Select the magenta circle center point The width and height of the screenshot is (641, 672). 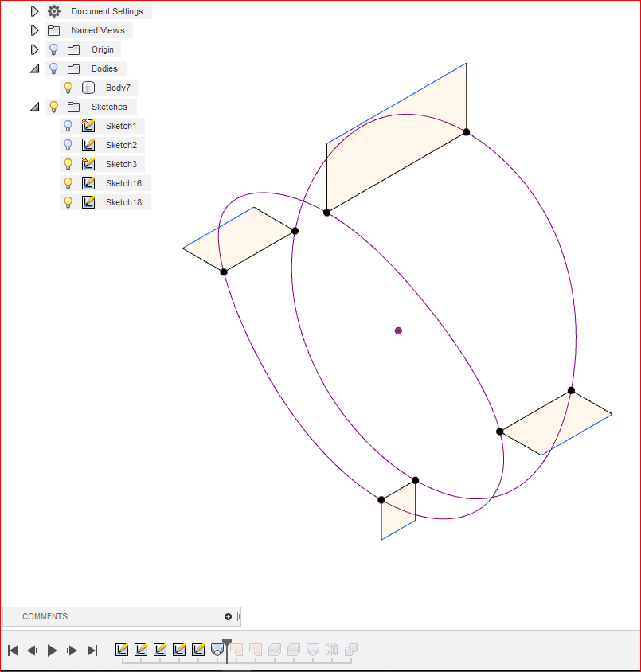click(x=398, y=330)
